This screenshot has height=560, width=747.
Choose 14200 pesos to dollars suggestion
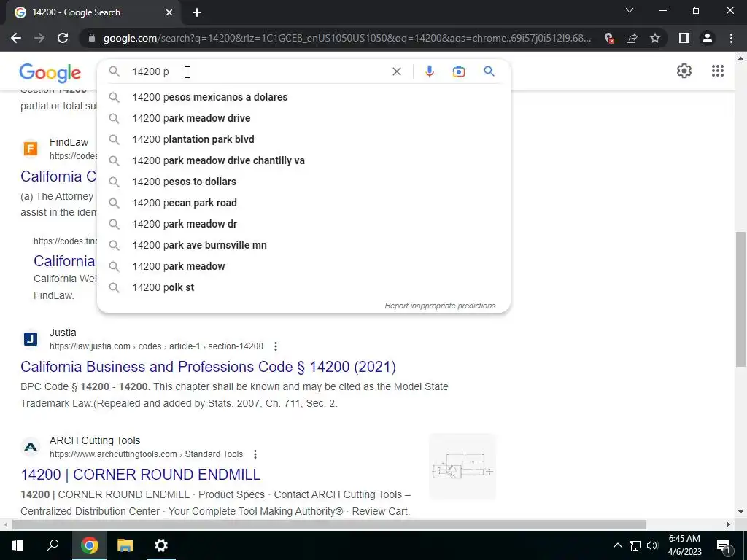click(303, 182)
